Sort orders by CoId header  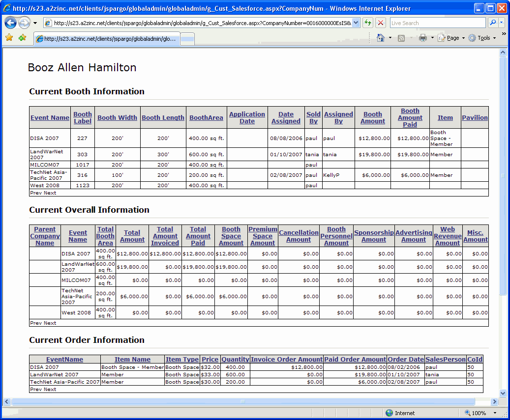(475, 359)
